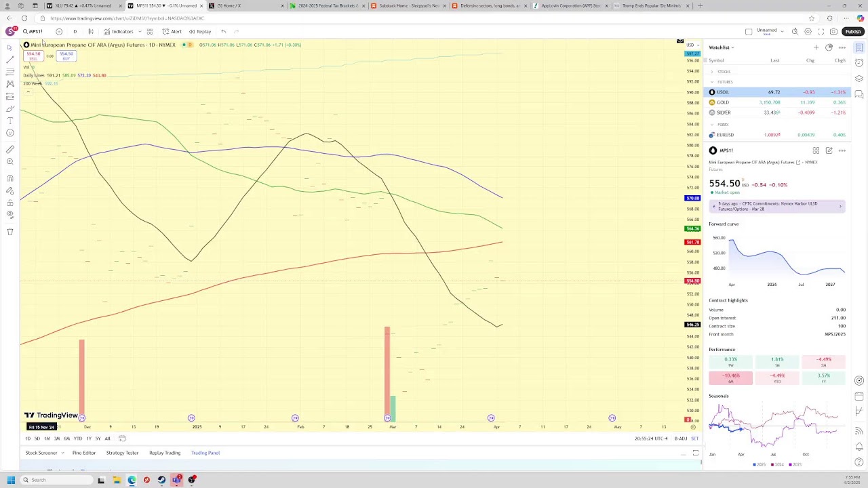Open the Trading Panel tab
This screenshot has width=868, height=488.
(x=205, y=453)
